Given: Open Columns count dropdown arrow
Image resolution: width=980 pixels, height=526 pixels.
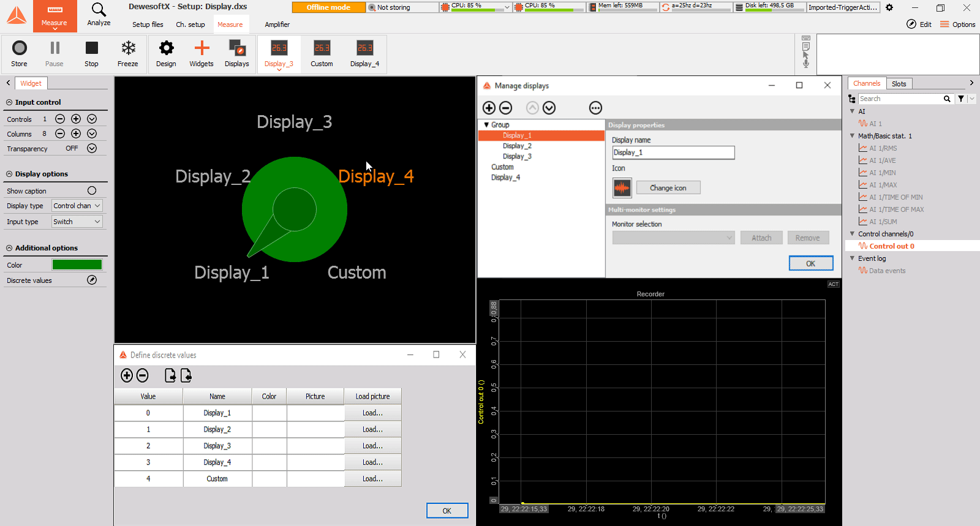Looking at the screenshot, I should tap(92, 133).
